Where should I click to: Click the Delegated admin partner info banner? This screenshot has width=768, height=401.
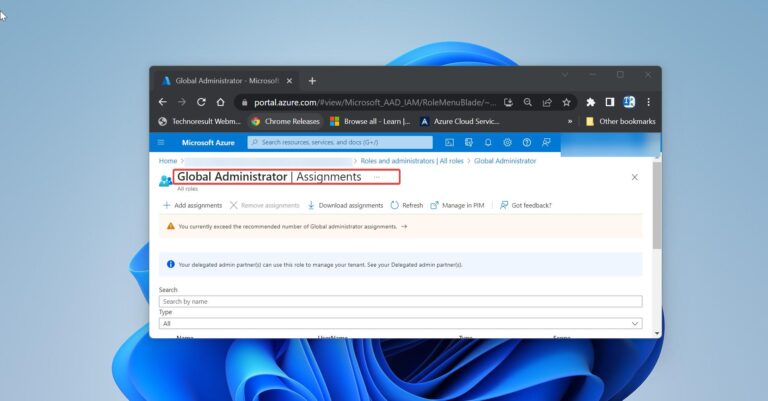tap(400, 264)
